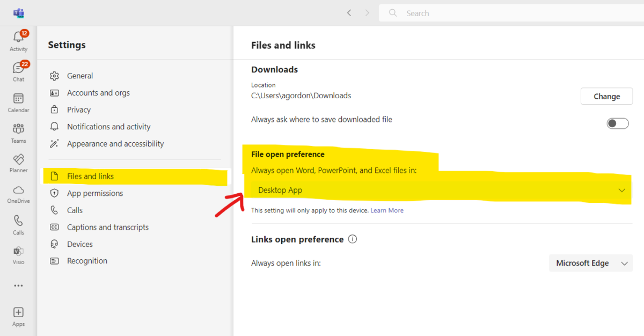Select Notifications and activity settings
Viewport: 644px width, 336px height.
108,126
